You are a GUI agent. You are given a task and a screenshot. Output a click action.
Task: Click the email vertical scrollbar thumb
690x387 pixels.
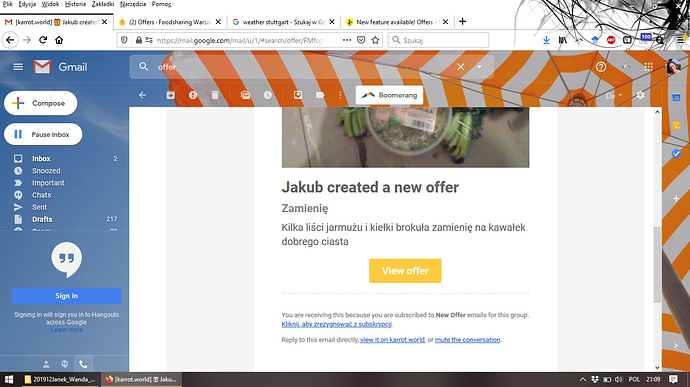click(x=657, y=264)
